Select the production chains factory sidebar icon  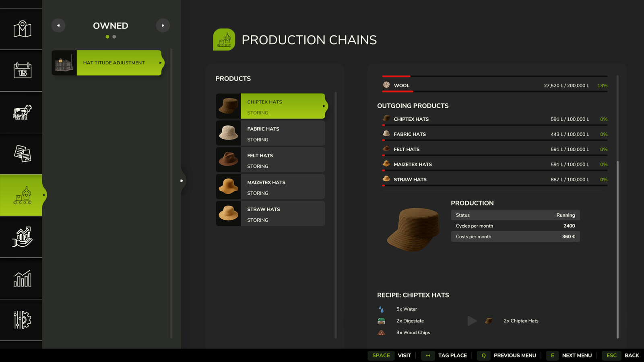click(22, 195)
